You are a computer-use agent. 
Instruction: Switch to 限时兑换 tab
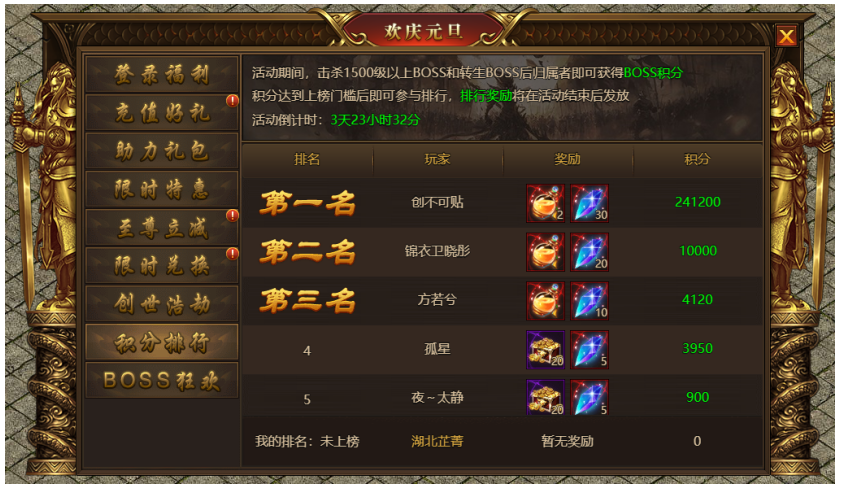coord(162,266)
